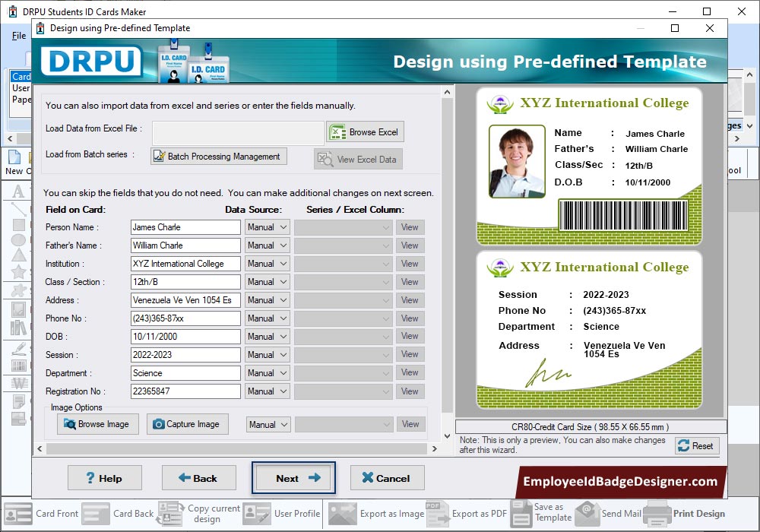Select the ellipse shape tool
This screenshot has width=760, height=532.
(x=18, y=240)
